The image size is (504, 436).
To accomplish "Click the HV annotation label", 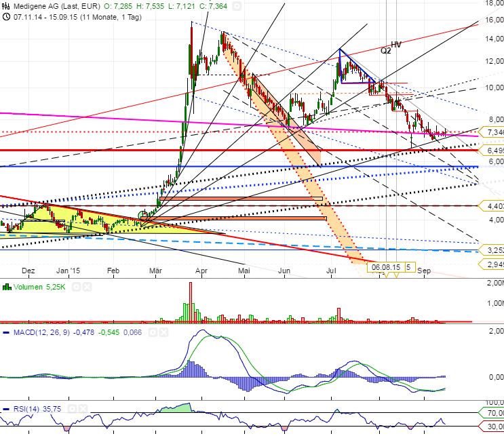I will [396, 45].
